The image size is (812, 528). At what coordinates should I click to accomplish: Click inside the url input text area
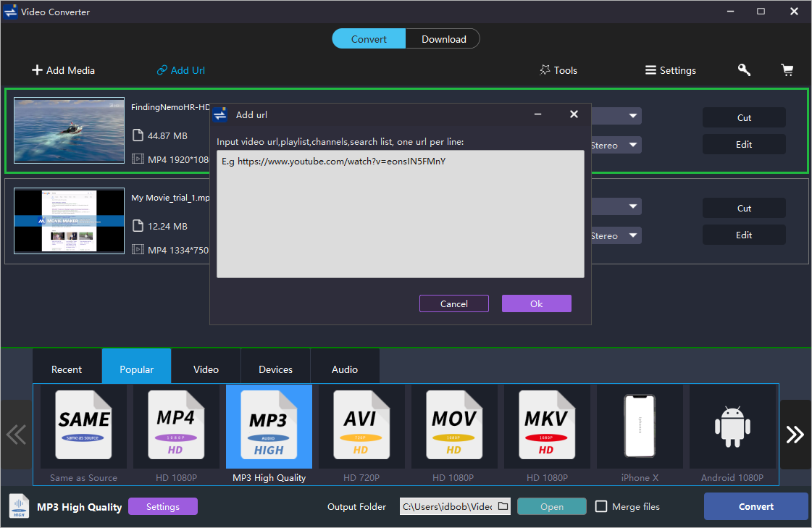pyautogui.click(x=401, y=214)
